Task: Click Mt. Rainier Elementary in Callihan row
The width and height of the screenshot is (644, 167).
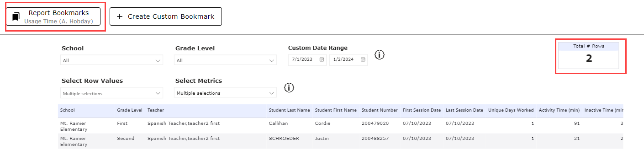Action: point(74,126)
